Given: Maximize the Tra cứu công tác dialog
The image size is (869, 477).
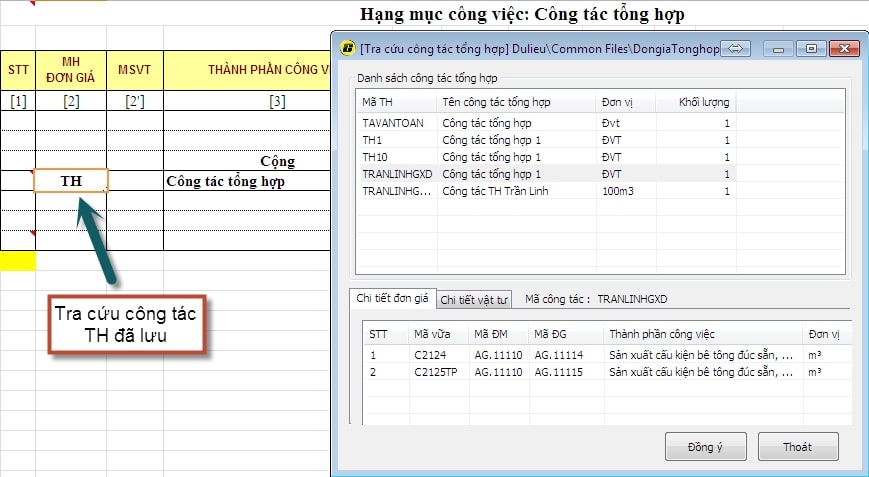Looking at the screenshot, I should click(810, 48).
